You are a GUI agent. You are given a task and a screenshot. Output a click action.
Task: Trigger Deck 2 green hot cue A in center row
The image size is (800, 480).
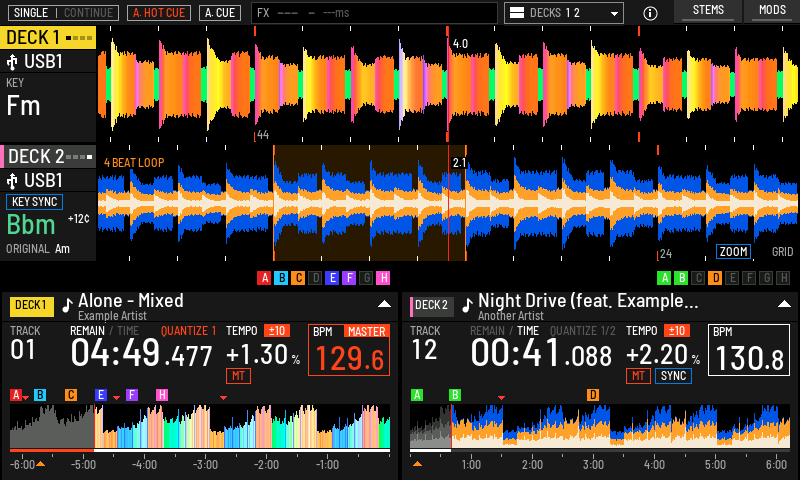(x=664, y=278)
